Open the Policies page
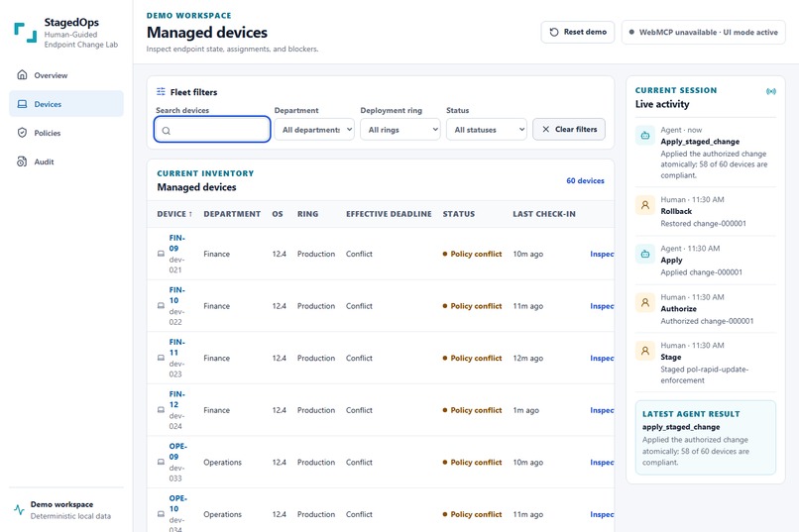The width and height of the screenshot is (799, 532). [66, 133]
